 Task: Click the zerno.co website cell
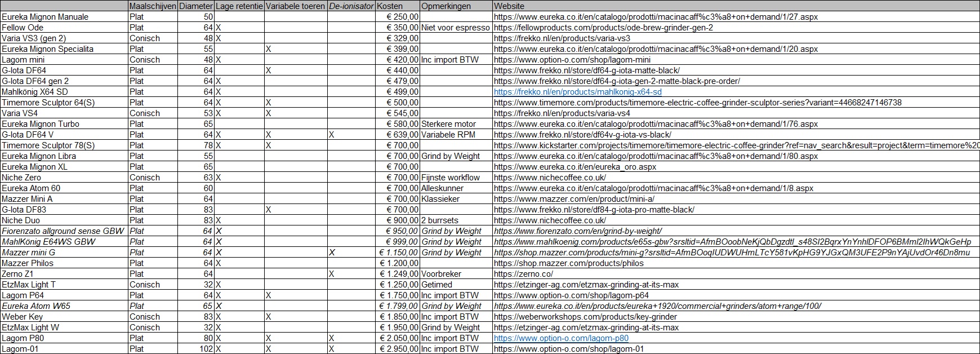(x=736, y=274)
